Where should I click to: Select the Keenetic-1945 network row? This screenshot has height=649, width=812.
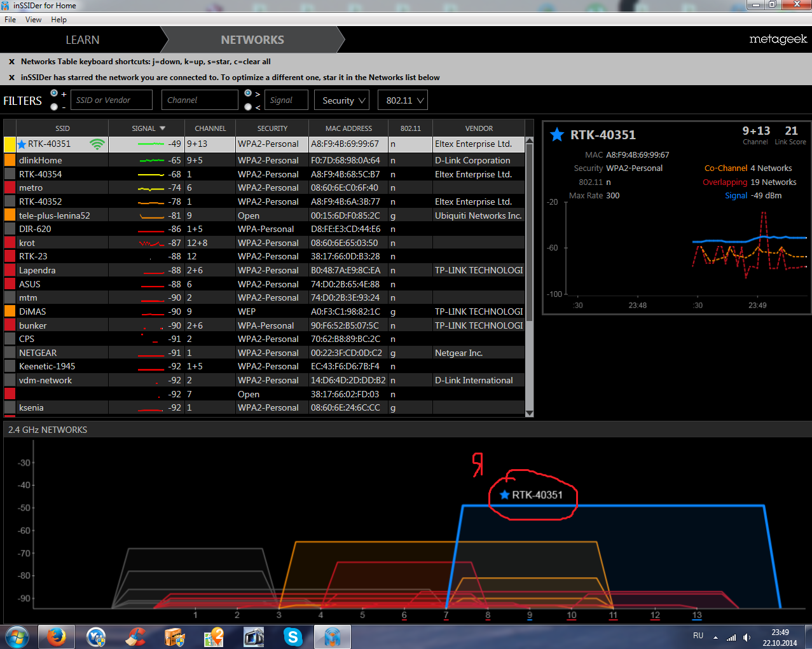[x=265, y=366]
